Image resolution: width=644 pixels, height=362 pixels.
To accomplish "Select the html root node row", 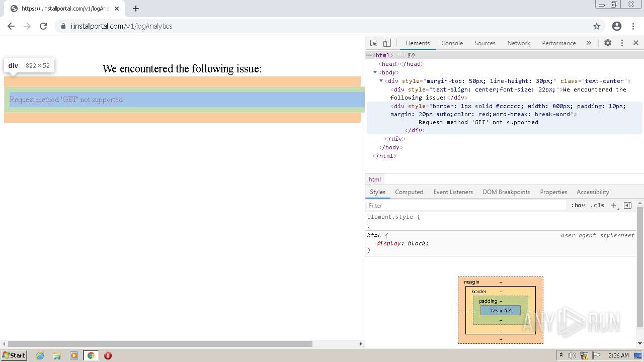I will 505,55.
